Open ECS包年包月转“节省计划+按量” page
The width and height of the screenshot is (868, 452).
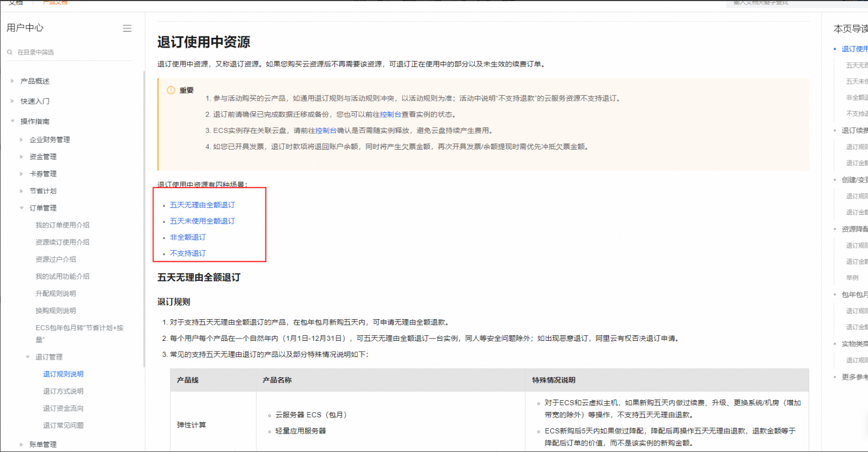(79, 334)
